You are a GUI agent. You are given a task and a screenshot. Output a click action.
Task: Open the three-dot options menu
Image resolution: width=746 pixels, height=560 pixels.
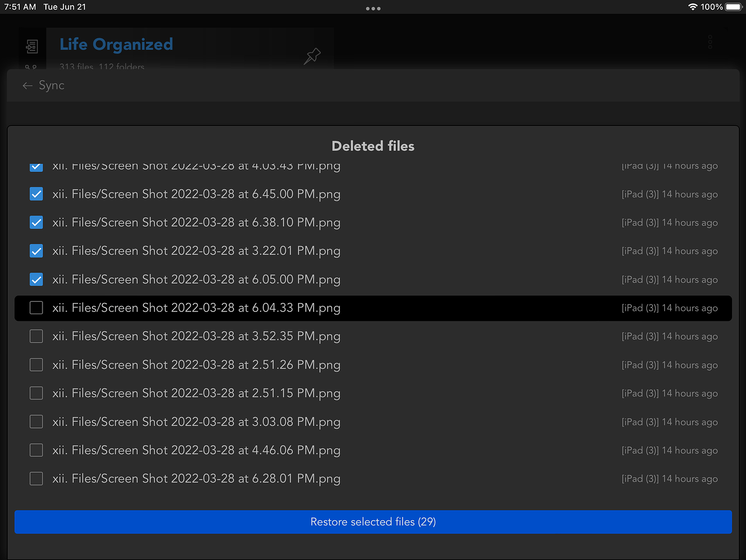(x=710, y=41)
